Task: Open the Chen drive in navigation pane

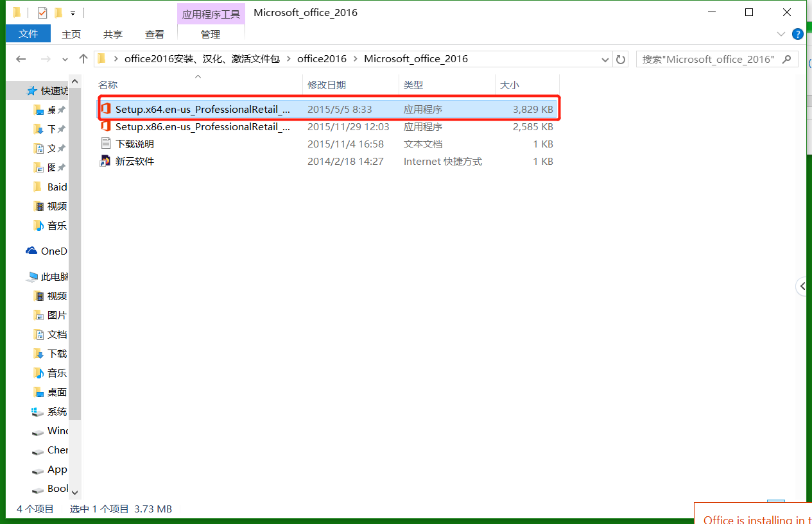Action: pos(50,450)
